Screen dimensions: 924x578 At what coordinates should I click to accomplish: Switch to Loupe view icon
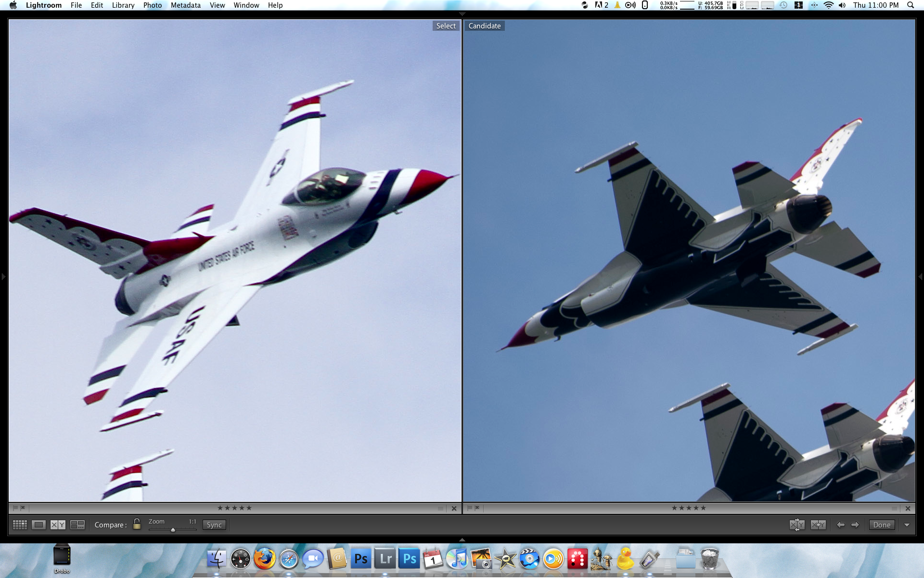point(38,525)
